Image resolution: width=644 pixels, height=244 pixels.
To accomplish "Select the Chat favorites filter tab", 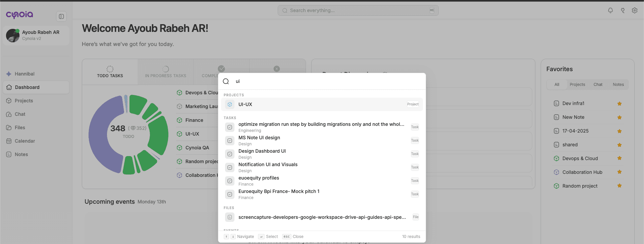I will click(598, 85).
